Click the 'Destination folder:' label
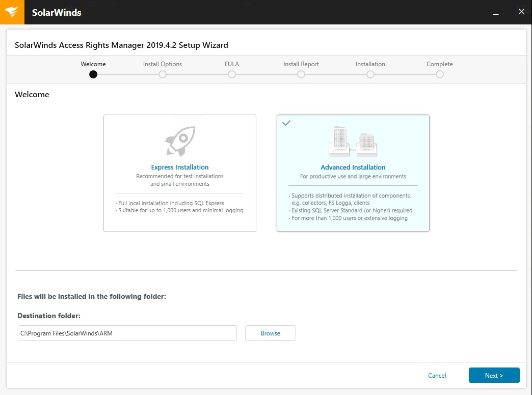 point(49,316)
